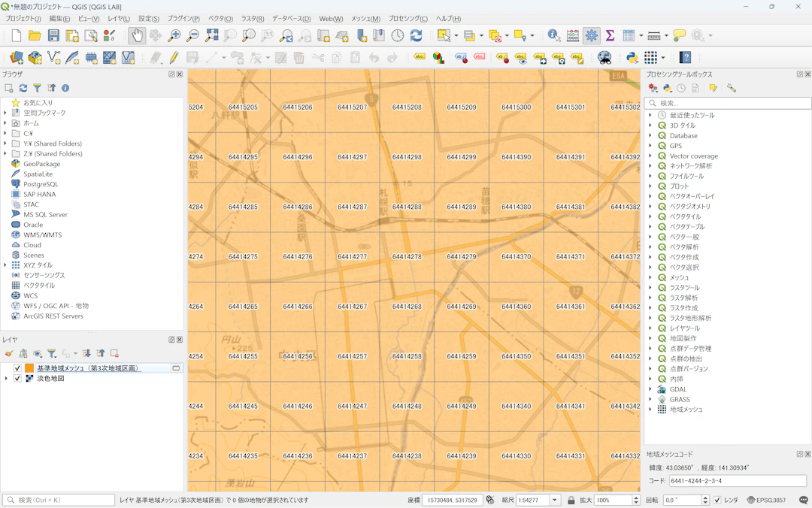
Task: Expand the ベクタ解析 toolbox group
Action: click(650, 247)
